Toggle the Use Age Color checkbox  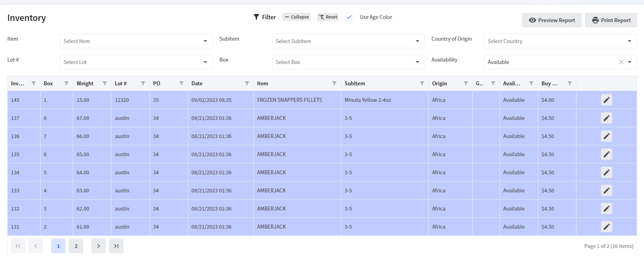click(349, 17)
